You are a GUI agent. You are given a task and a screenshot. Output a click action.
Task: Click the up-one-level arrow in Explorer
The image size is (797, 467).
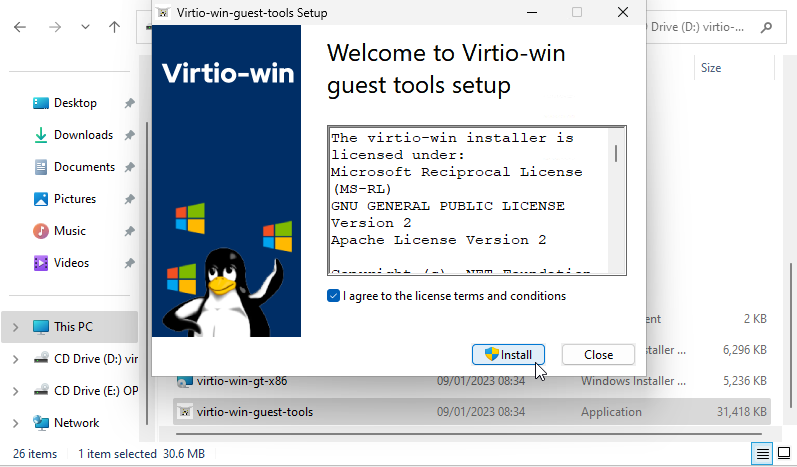pyautogui.click(x=115, y=28)
